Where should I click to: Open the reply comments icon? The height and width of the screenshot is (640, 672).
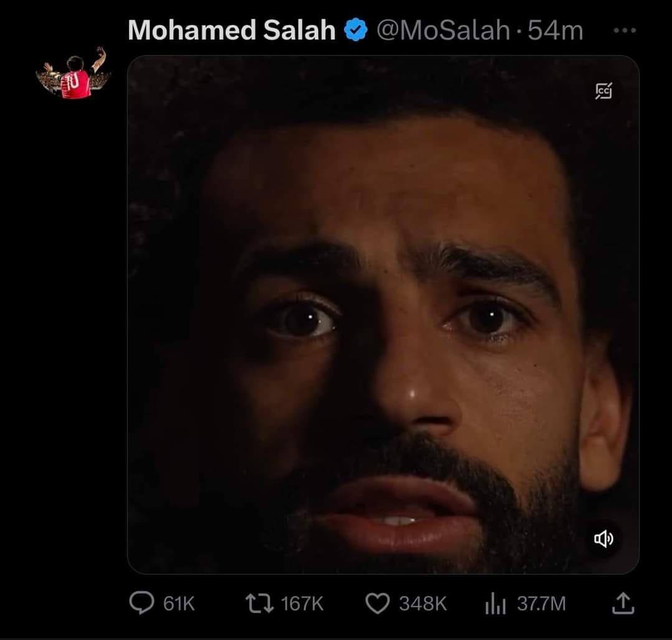pos(143,602)
